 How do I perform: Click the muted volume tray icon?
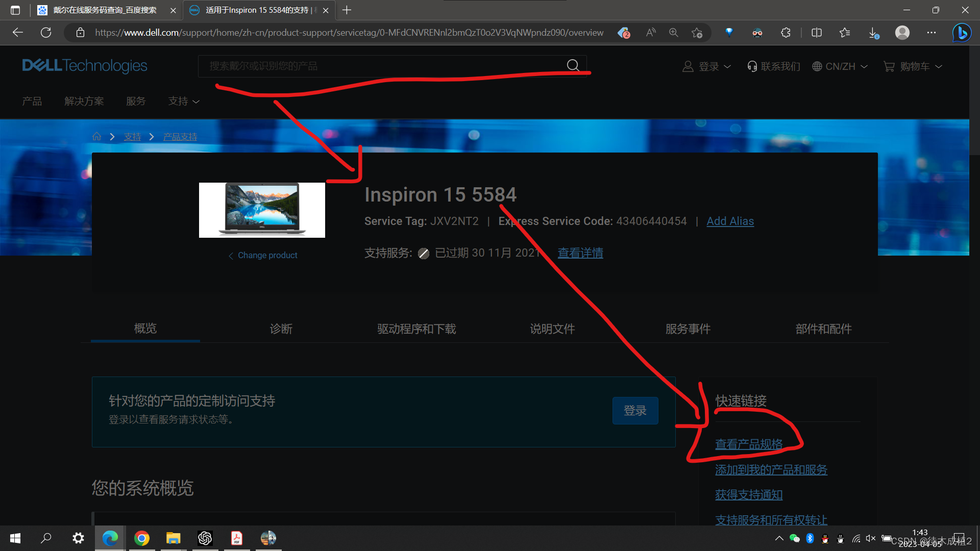point(871,538)
